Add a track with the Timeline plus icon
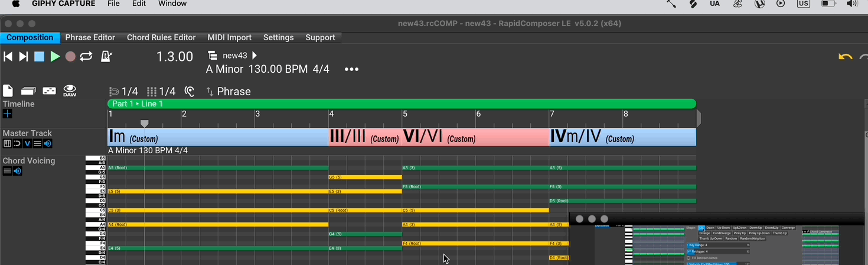This screenshot has width=868, height=265. (x=7, y=114)
